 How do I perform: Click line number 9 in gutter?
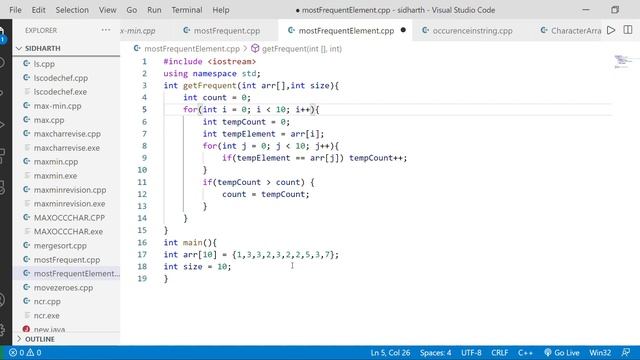[x=144, y=158]
